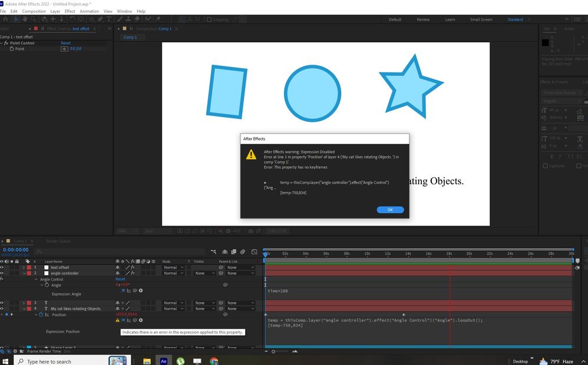Toggle shy switch on the text offset layer
Screen dimensions: 588x365
[x=118, y=267]
